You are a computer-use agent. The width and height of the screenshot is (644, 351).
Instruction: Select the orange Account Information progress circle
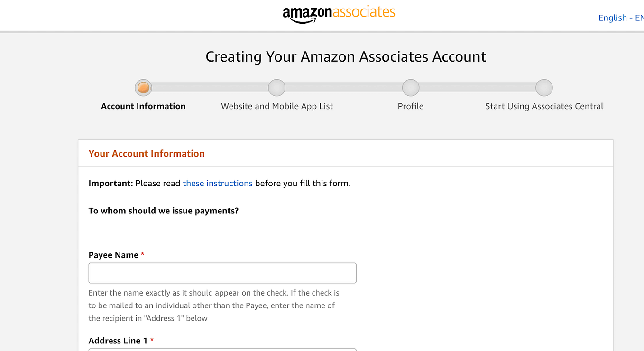click(x=143, y=87)
